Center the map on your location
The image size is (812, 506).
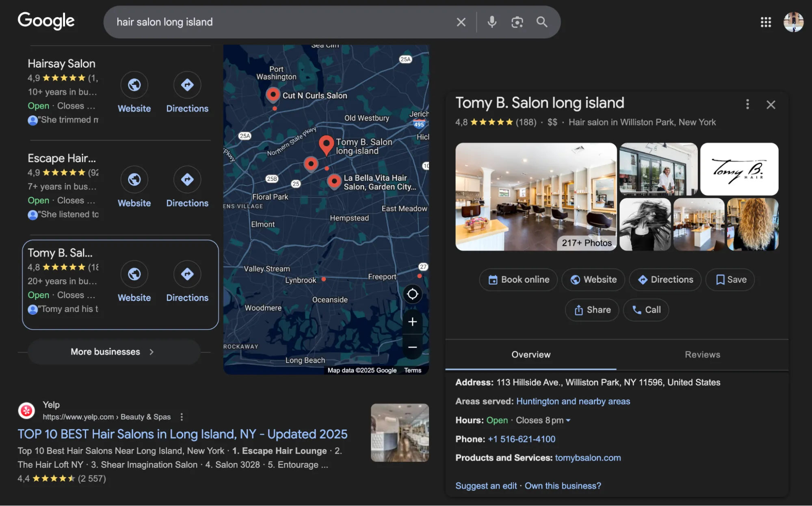[412, 294]
